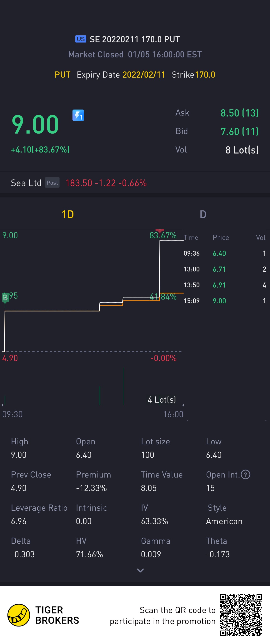Click the large 9.00 last price
The height and width of the screenshot is (644, 270).
[35, 124]
